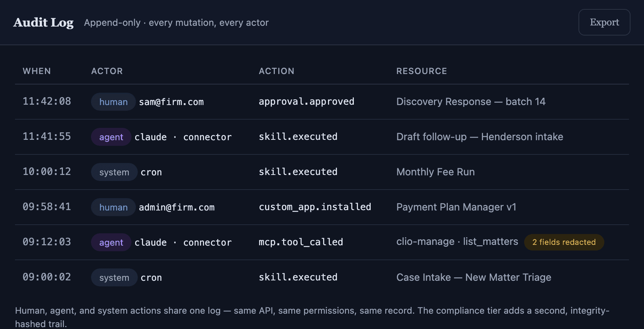The width and height of the screenshot is (644, 329).
Task: Open Case Intake — New Matter Triage
Action: pyautogui.click(x=474, y=277)
